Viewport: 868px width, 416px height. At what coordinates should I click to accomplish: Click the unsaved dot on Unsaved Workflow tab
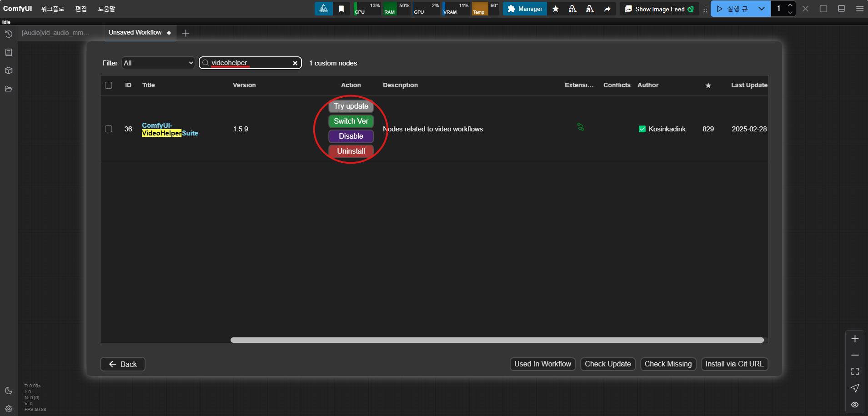tap(169, 33)
